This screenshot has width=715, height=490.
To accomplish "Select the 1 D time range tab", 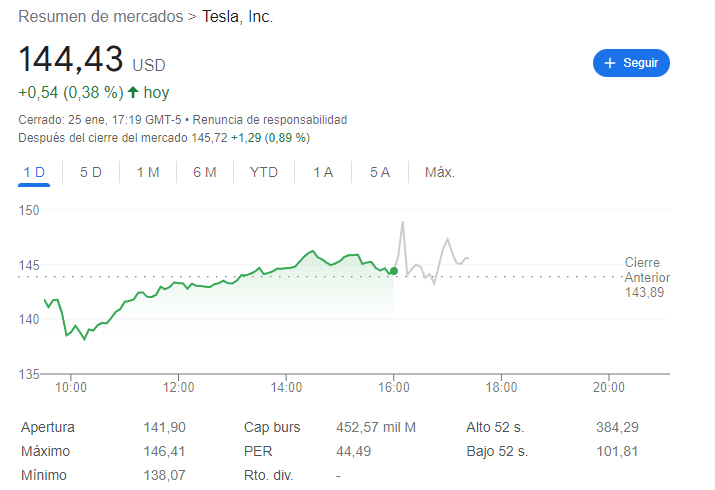I will coord(34,172).
